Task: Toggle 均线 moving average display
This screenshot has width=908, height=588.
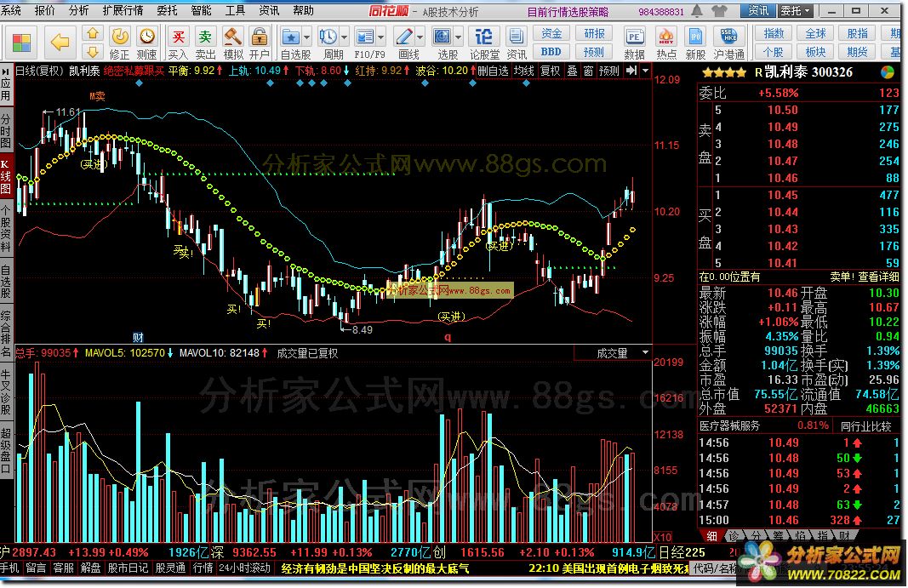Action: (x=523, y=71)
